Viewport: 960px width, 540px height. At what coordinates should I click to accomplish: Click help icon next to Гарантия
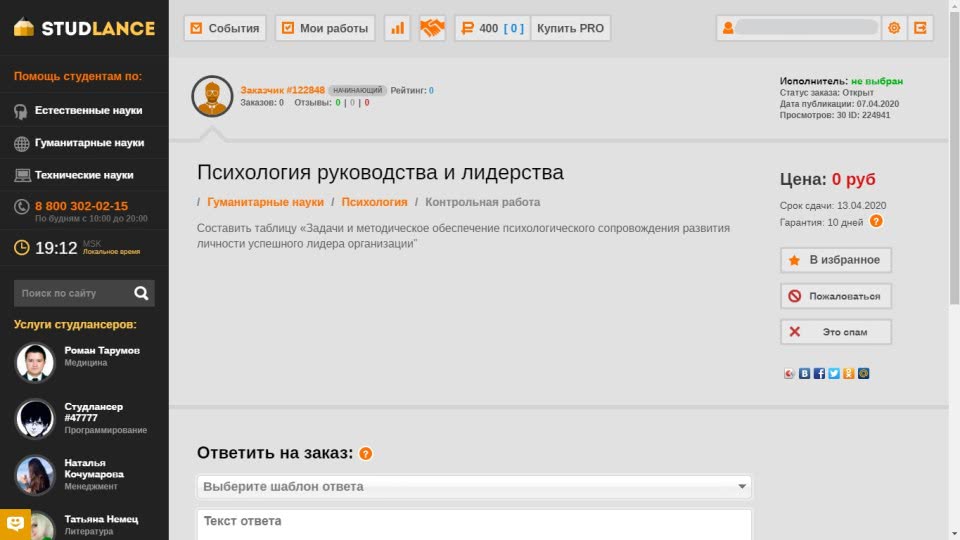876,222
